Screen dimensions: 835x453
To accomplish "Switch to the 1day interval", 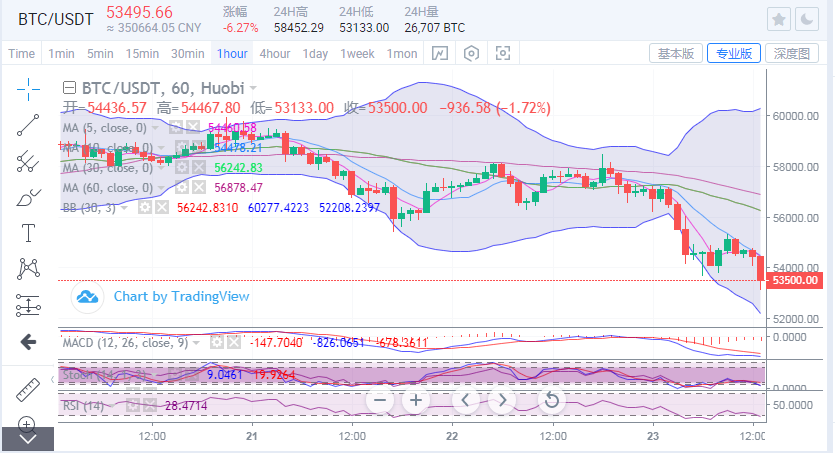I will (315, 54).
